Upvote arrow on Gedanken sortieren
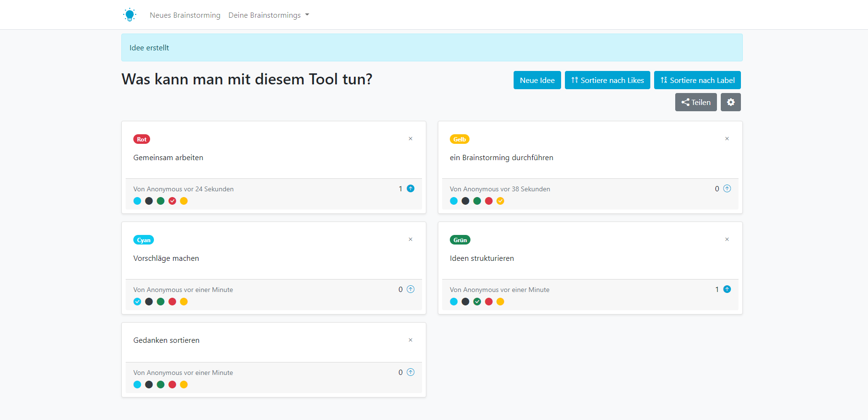Screen dimensions: 868x420 pos(411,372)
